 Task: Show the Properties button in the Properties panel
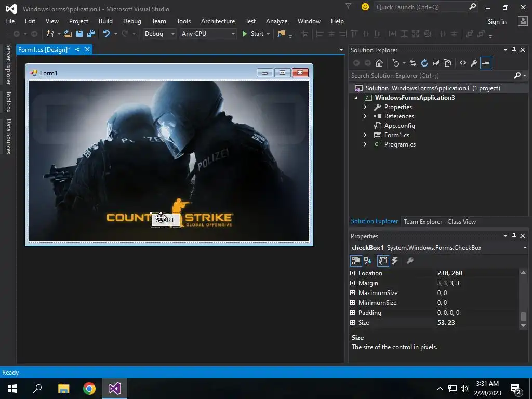(x=383, y=261)
